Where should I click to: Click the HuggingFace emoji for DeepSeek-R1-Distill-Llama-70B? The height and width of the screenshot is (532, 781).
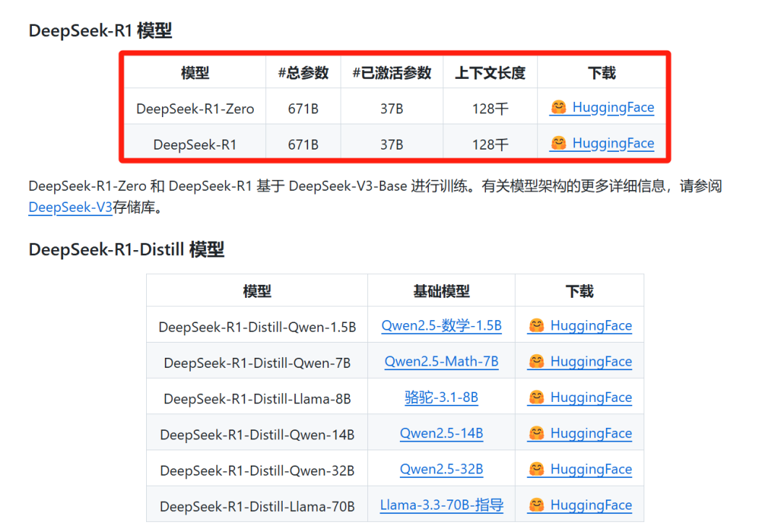537,505
